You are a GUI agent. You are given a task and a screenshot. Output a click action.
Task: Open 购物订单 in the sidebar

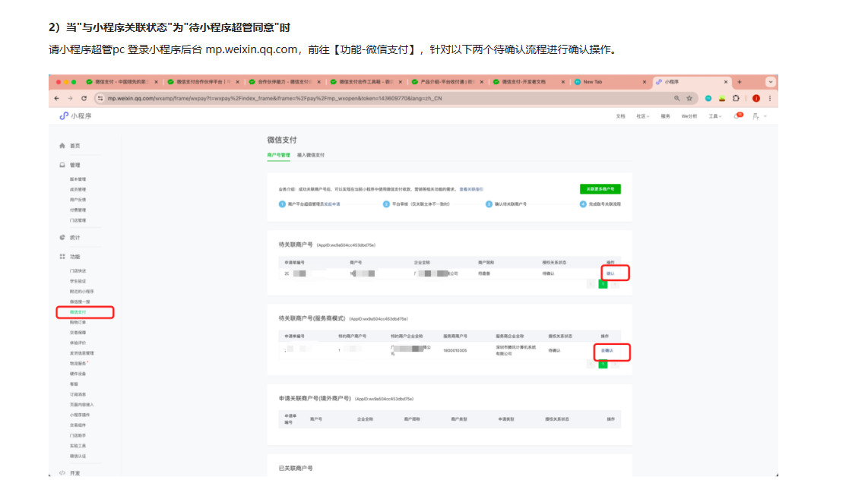[78, 323]
